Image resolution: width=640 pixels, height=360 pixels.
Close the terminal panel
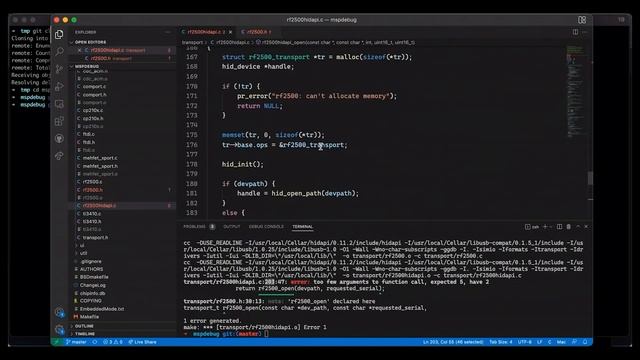587,227
